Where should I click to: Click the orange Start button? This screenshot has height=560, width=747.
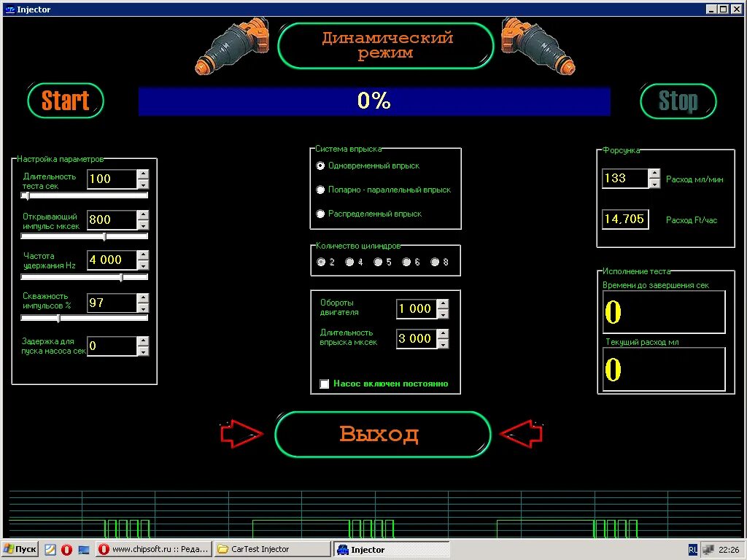(x=66, y=101)
